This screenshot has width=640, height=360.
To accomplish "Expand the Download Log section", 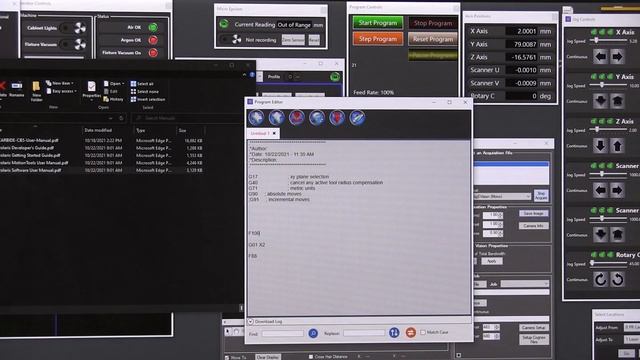I will coord(251,322).
